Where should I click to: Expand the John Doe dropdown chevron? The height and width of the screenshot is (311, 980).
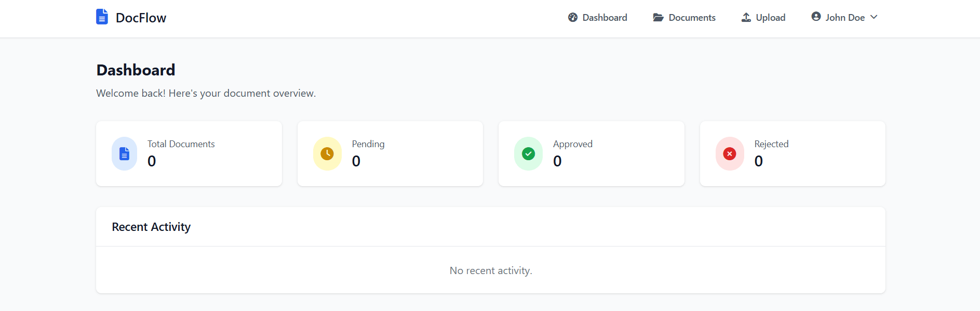click(x=874, y=17)
